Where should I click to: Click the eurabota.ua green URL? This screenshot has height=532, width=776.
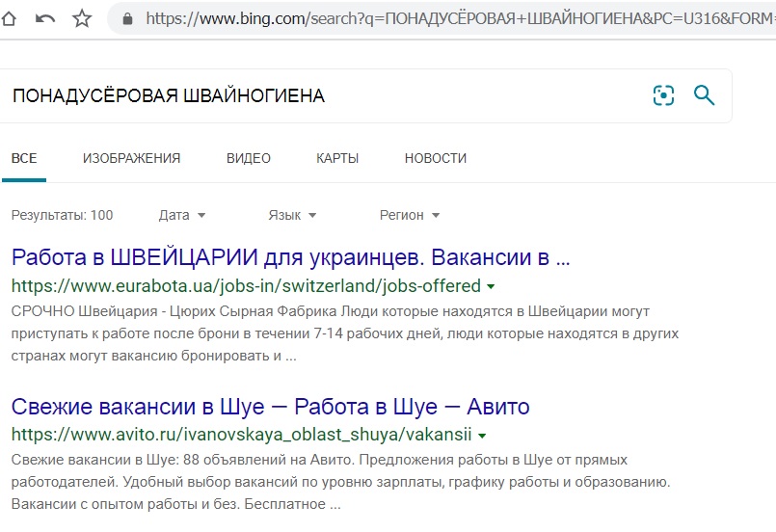(246, 286)
